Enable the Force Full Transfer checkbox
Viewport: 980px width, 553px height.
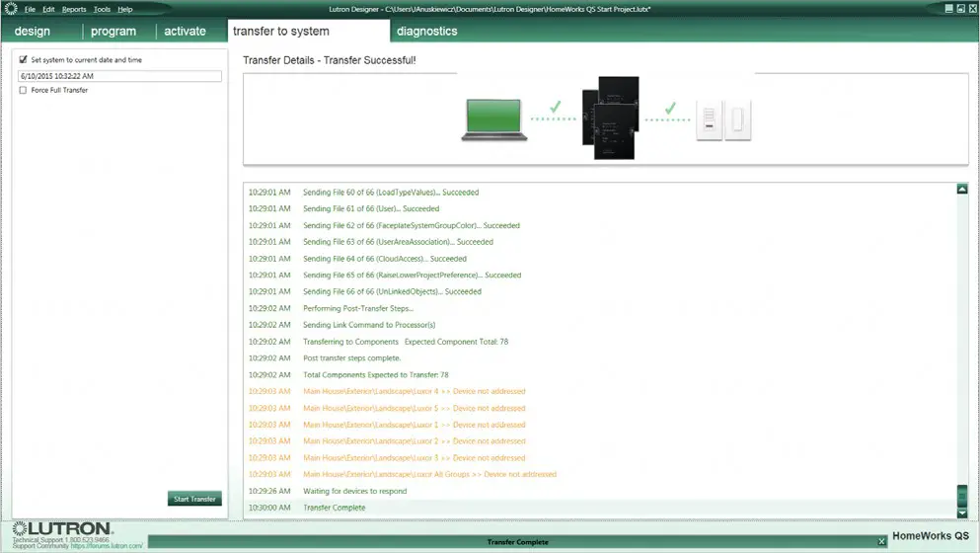point(23,90)
